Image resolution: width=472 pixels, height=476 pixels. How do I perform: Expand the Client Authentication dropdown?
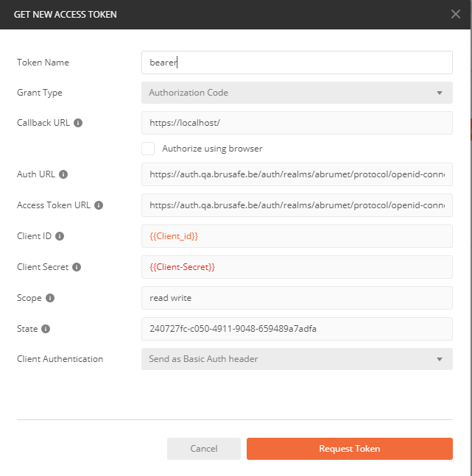(297, 359)
